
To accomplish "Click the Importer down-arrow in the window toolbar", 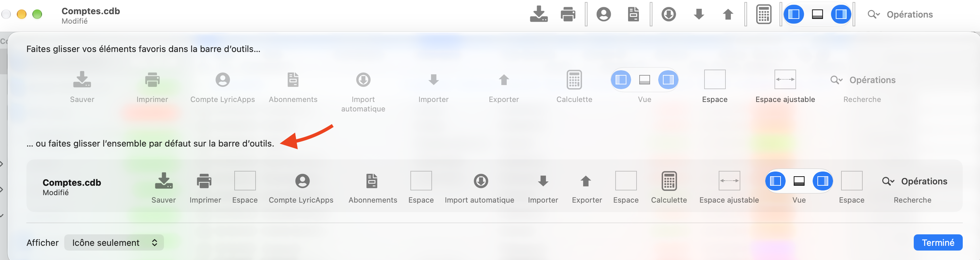I will [x=699, y=14].
